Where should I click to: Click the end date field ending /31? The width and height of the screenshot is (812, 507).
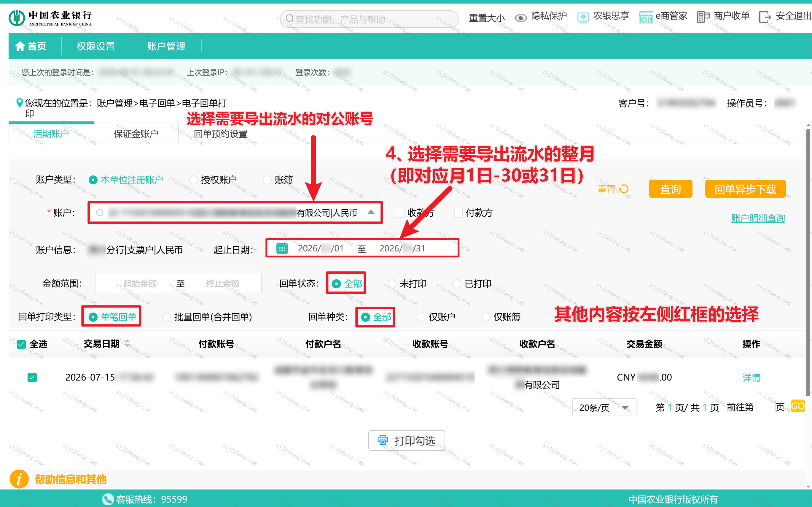click(x=402, y=248)
